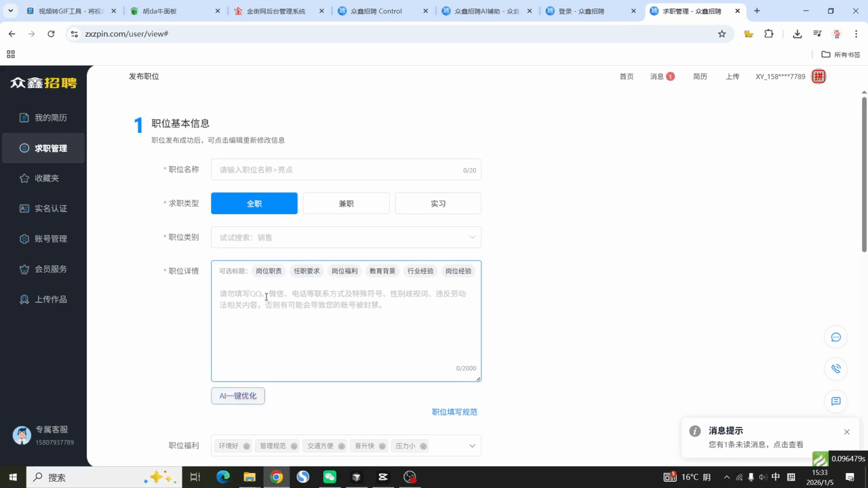Select the 实习 job type
Viewport: 868px width, 488px height.
pyautogui.click(x=438, y=203)
